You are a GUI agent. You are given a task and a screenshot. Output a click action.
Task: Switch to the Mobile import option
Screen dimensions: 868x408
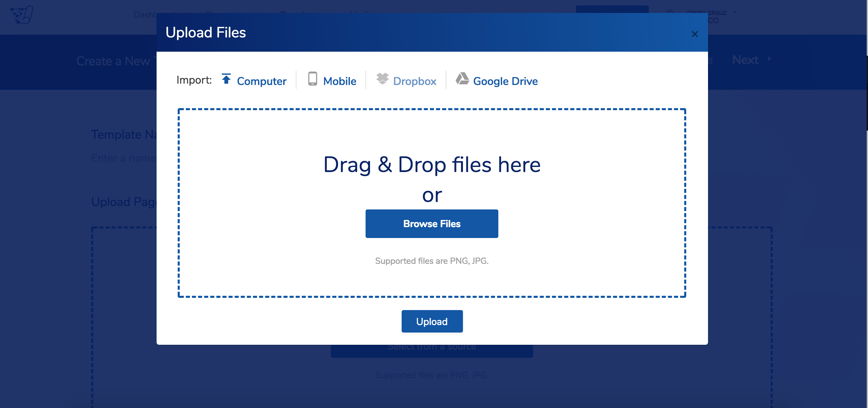click(x=339, y=81)
